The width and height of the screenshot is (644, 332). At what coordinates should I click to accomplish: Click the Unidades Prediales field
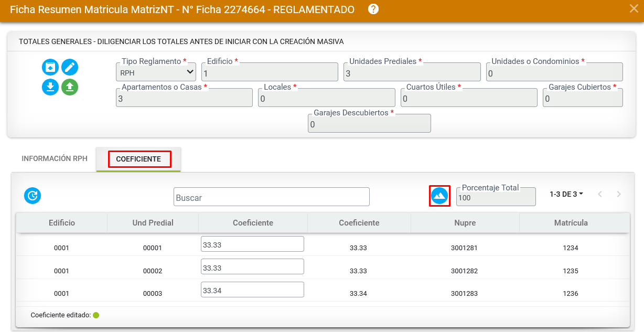(x=412, y=72)
